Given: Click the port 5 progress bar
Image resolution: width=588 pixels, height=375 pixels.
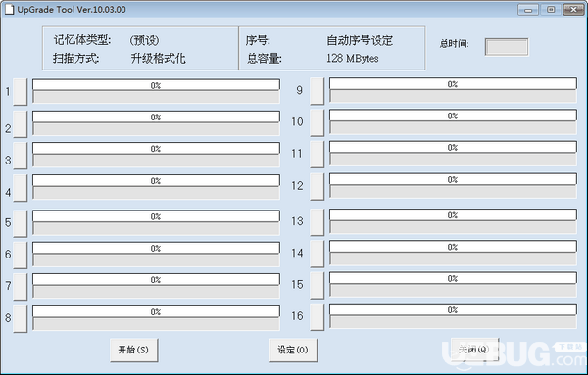Looking at the screenshot, I should (156, 216).
